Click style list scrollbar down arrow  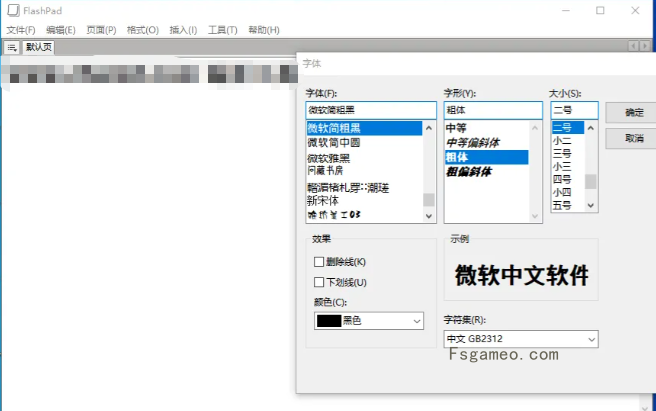[x=535, y=216]
